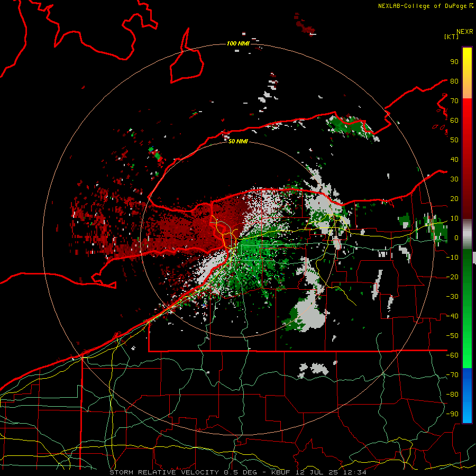Click the -80 knots scale label
Viewport: 476px width, 476px height.
click(x=452, y=395)
